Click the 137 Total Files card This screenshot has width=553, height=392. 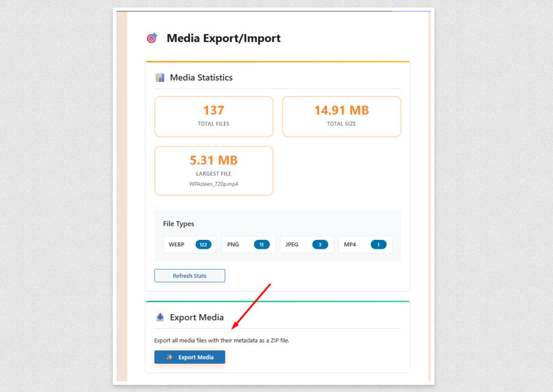pyautogui.click(x=214, y=116)
